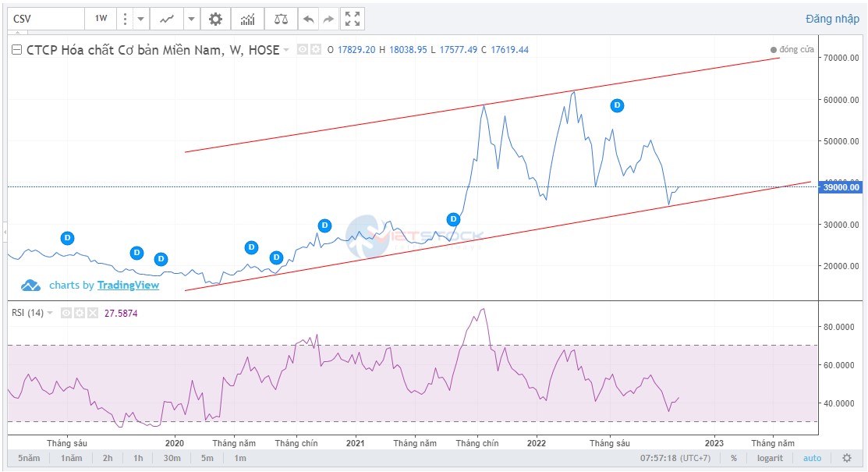Image resolution: width=868 pixels, height=472 pixels.
Task: Enter fullscreen mode with the expand icon
Action: (x=353, y=19)
